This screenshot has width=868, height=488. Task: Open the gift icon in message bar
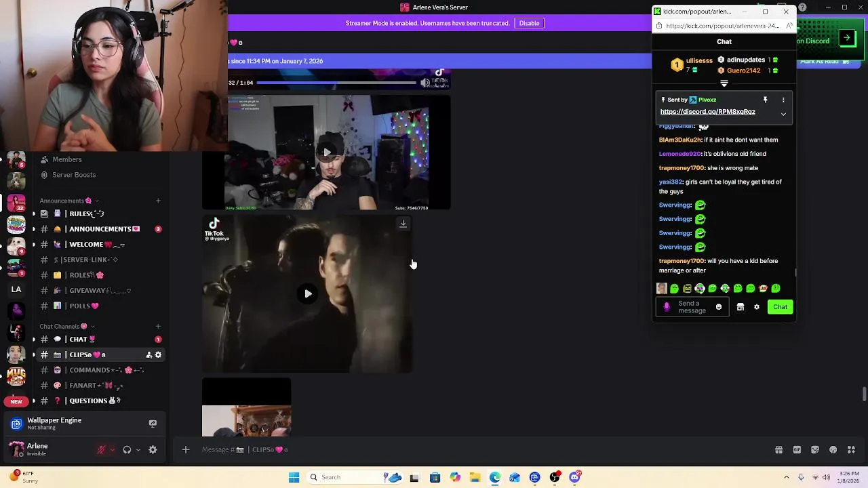coord(778,449)
